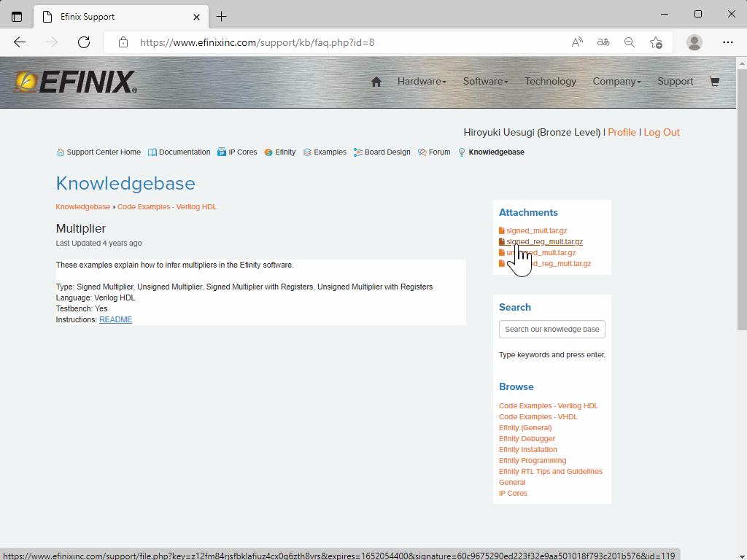Screen dimensions: 747x560
Task: Click the Multiplier article title
Action: (x=81, y=228)
